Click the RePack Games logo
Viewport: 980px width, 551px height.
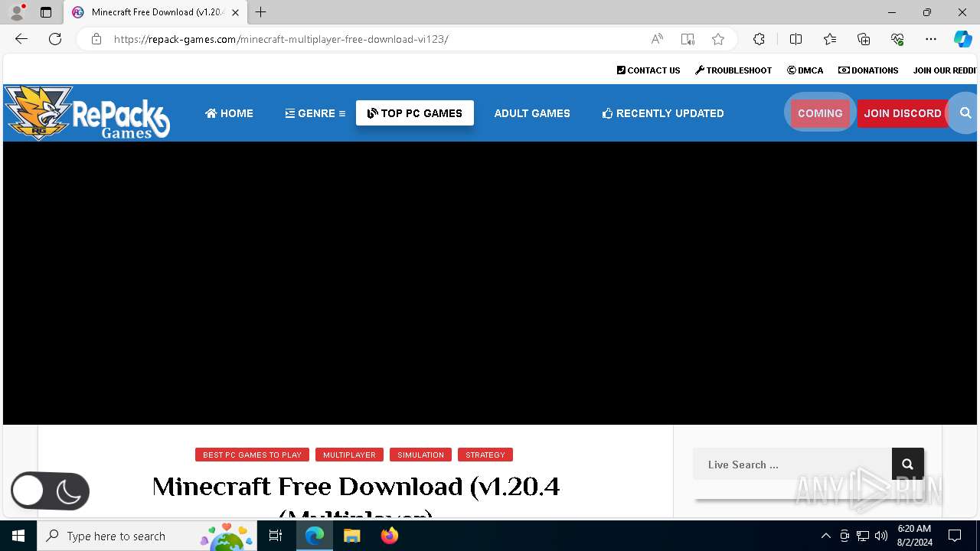tap(87, 112)
